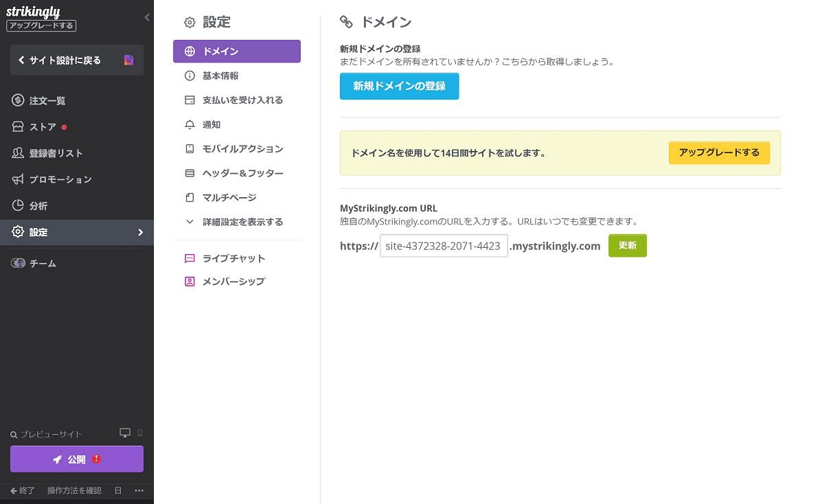Click the 新規ドメインの登録 button
This screenshot has width=824, height=504.
coord(399,86)
